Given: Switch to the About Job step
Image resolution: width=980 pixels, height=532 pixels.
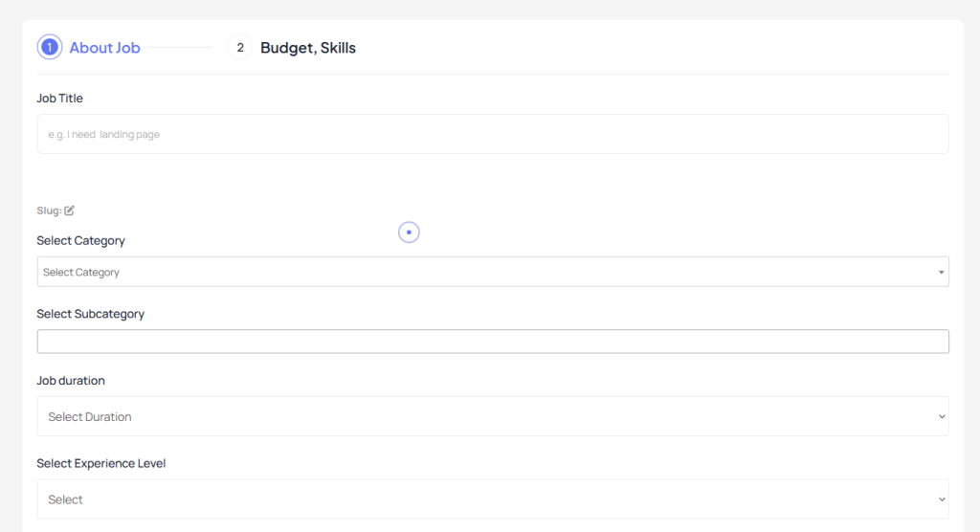Looking at the screenshot, I should [105, 48].
